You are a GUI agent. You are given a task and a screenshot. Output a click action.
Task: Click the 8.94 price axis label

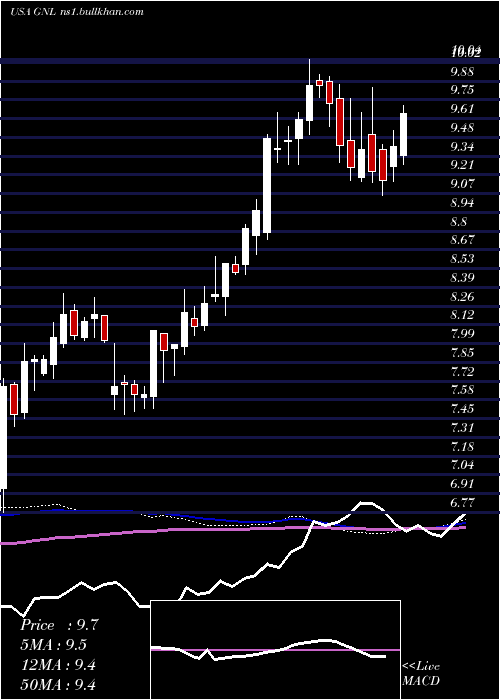click(x=464, y=203)
